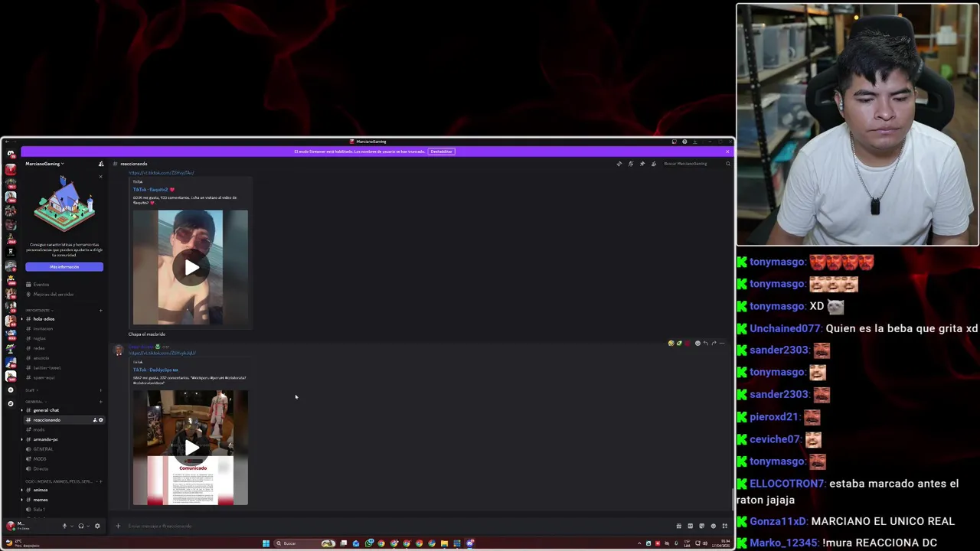Click the Más información button
The height and width of the screenshot is (551, 980).
[x=64, y=266]
